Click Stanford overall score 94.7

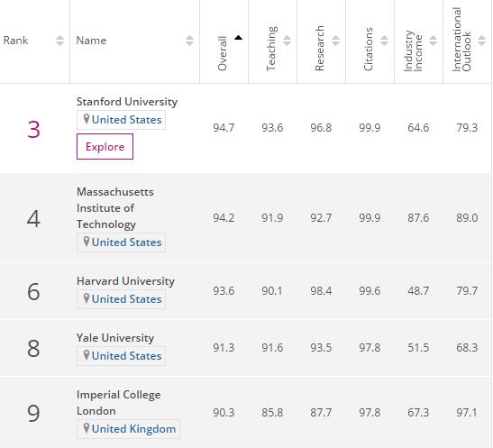click(224, 128)
